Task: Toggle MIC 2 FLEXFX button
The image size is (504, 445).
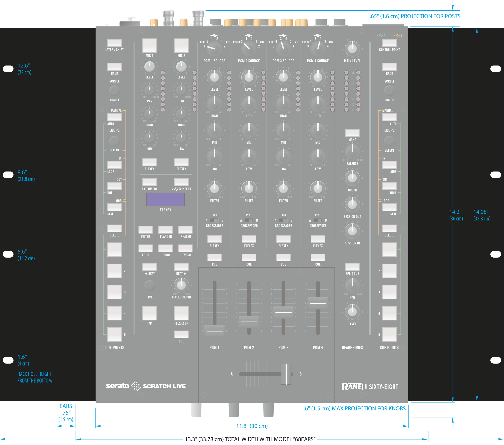Action: [181, 162]
